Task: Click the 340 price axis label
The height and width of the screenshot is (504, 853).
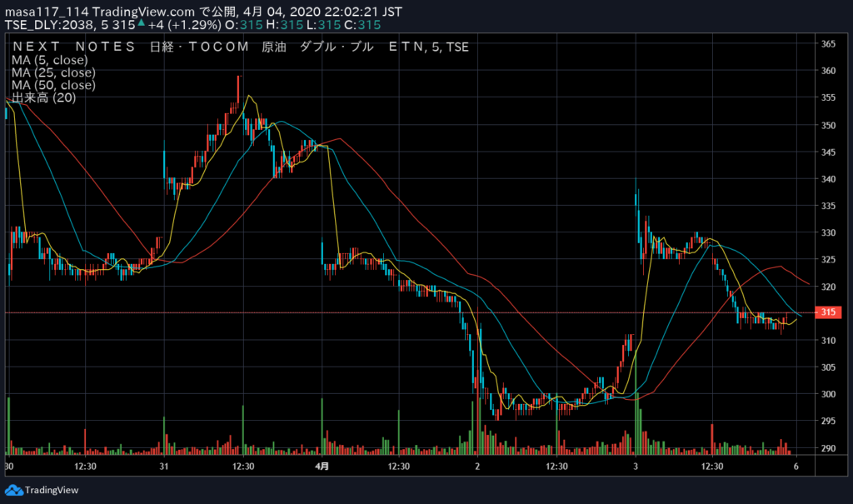Action: (828, 179)
